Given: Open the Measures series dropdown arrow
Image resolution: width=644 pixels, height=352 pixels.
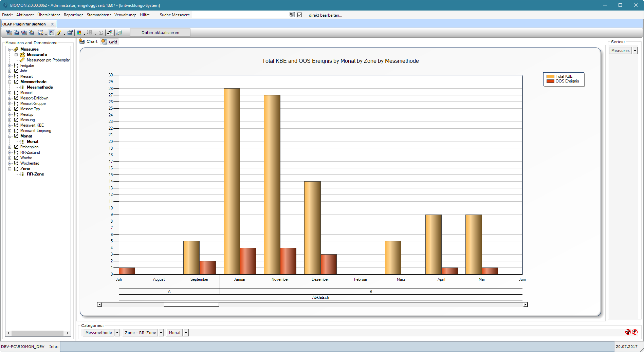Looking at the screenshot, I should tap(635, 51).
